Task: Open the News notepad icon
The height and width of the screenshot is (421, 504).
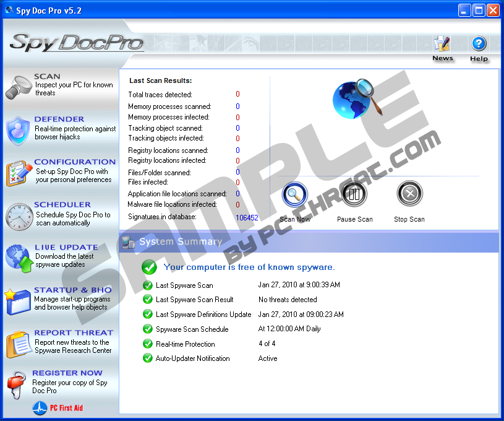Action: [442, 44]
